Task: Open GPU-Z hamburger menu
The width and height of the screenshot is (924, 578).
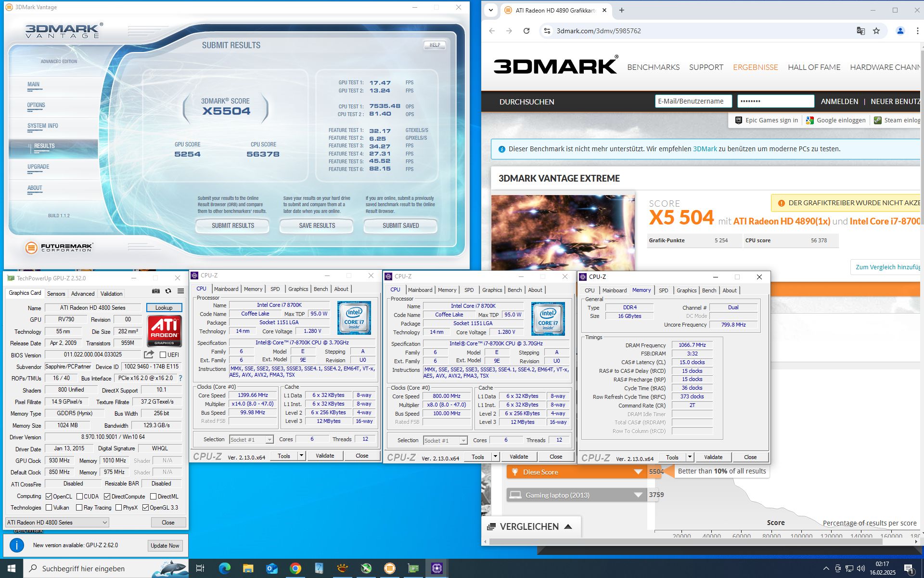Action: point(181,291)
